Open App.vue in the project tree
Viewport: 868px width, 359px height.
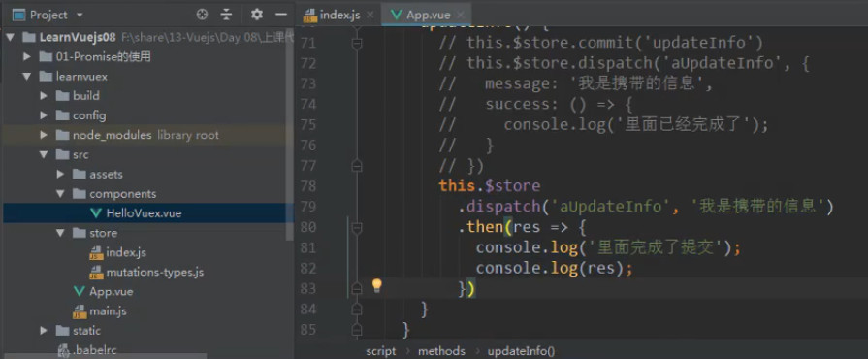[x=112, y=291]
